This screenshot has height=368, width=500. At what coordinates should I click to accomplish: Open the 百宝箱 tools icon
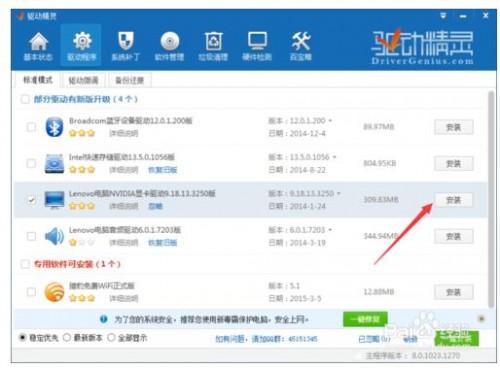[301, 46]
